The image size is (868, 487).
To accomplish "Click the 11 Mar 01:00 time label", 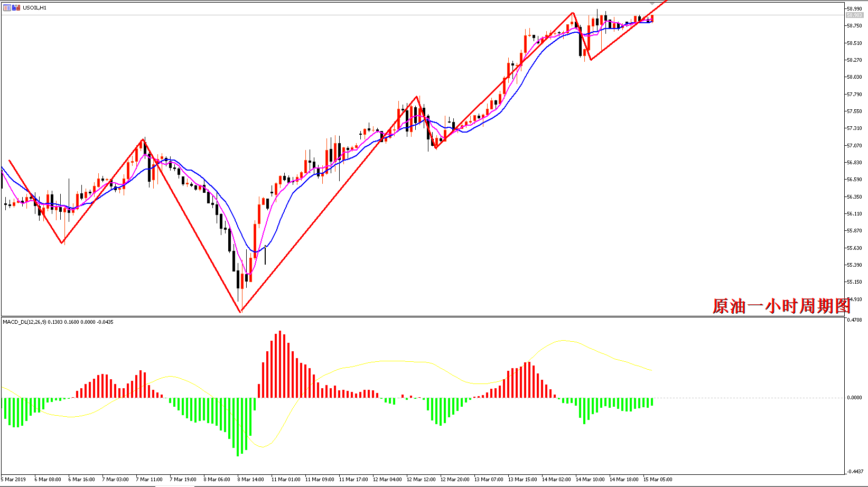I will (x=285, y=480).
